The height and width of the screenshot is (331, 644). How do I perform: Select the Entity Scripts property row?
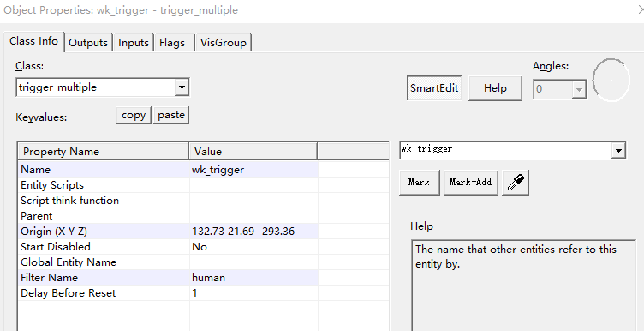tap(169, 185)
